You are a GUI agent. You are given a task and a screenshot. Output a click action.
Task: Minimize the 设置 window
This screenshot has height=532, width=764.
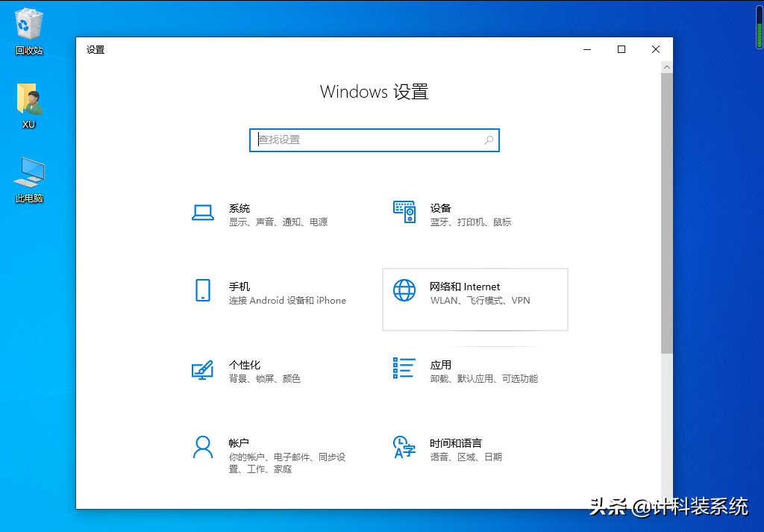point(587,49)
